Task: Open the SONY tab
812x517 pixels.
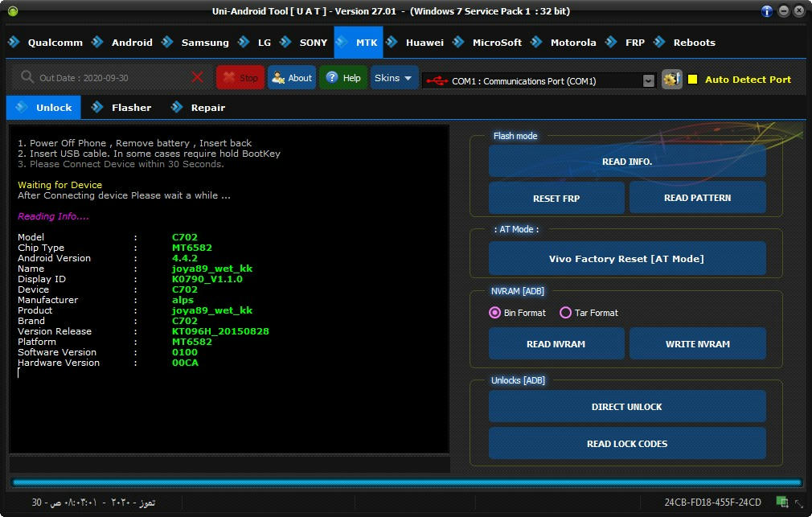Action: [x=304, y=43]
